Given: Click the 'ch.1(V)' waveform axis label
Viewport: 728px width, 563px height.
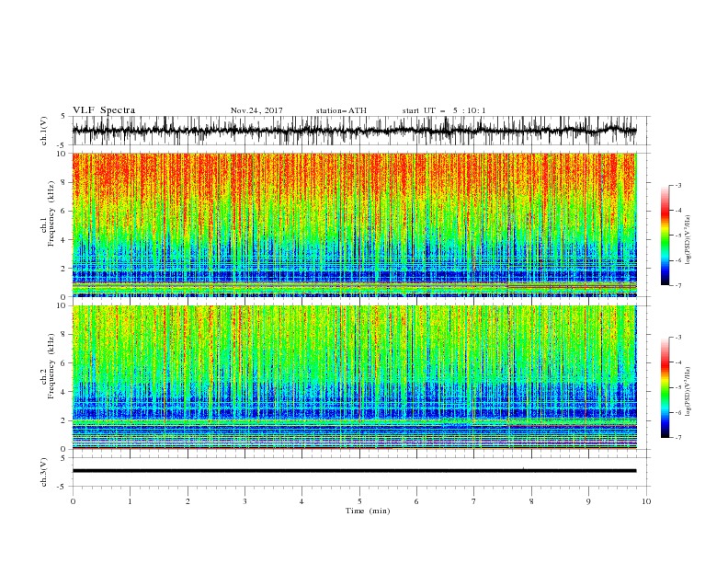Looking at the screenshot, I should [44, 131].
